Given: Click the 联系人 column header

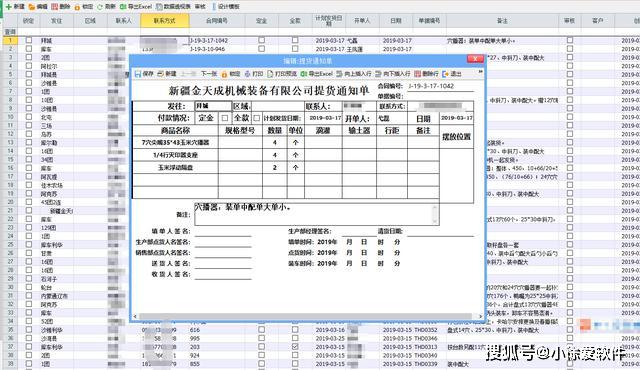Looking at the screenshot, I should 124,21.
